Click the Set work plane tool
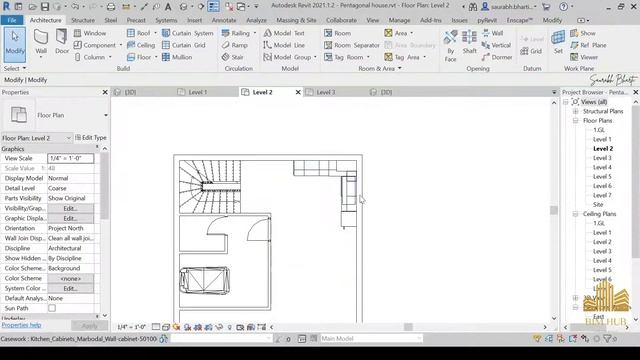This screenshot has width=640, height=360. pos(558,42)
